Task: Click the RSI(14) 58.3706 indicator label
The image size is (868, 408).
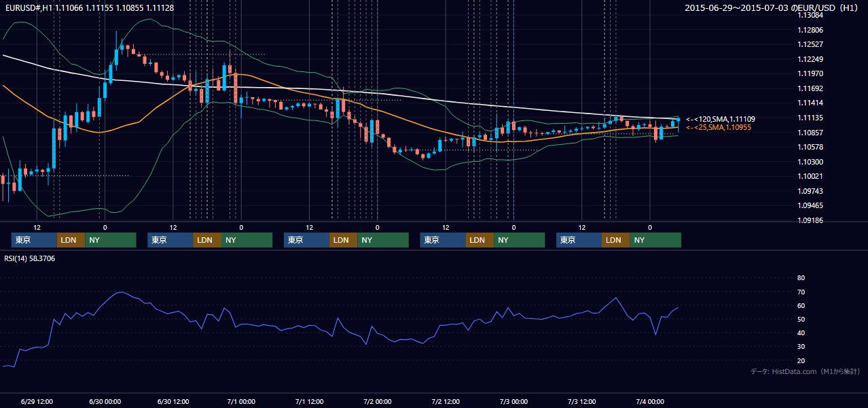Action: 30,258
